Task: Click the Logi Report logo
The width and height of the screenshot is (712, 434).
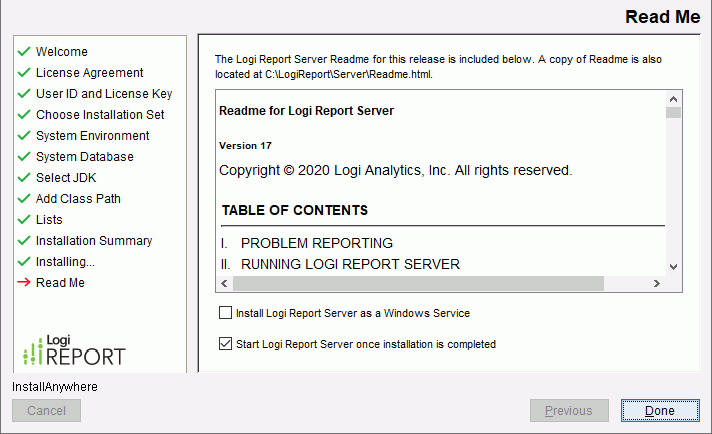Action: (x=74, y=350)
